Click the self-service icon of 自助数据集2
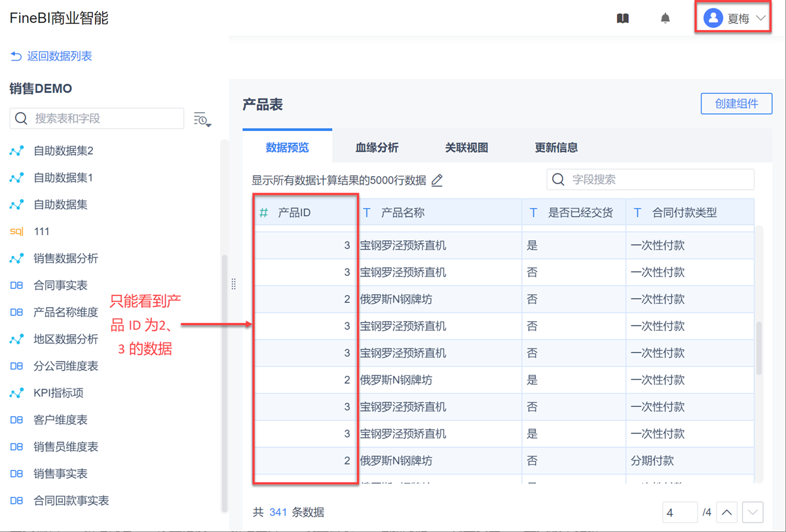The height and width of the screenshot is (532, 786). [x=17, y=151]
